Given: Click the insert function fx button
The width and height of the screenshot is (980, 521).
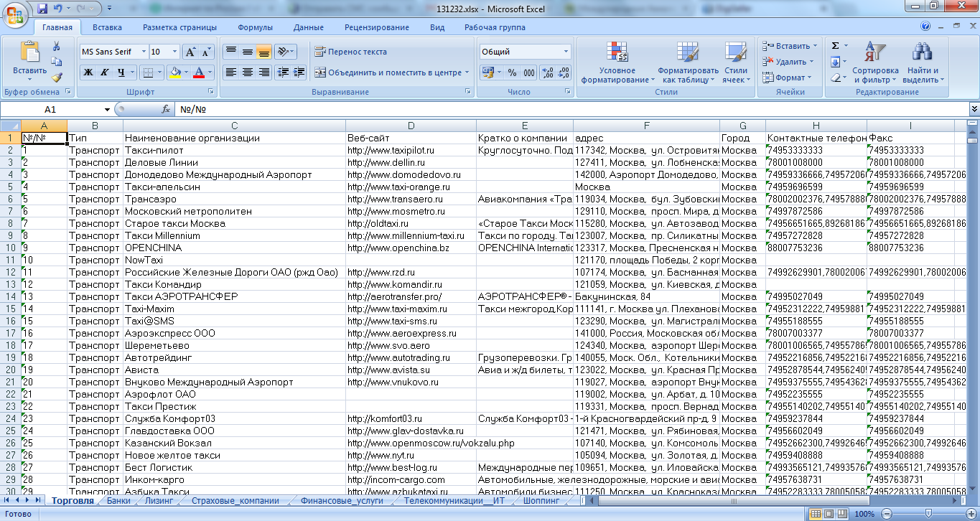Looking at the screenshot, I should [165, 110].
